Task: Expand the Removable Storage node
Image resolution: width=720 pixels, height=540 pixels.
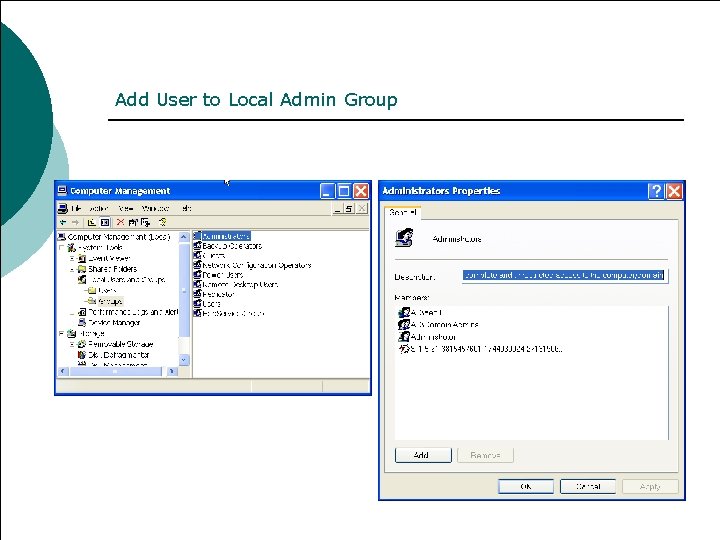Action: (x=72, y=344)
